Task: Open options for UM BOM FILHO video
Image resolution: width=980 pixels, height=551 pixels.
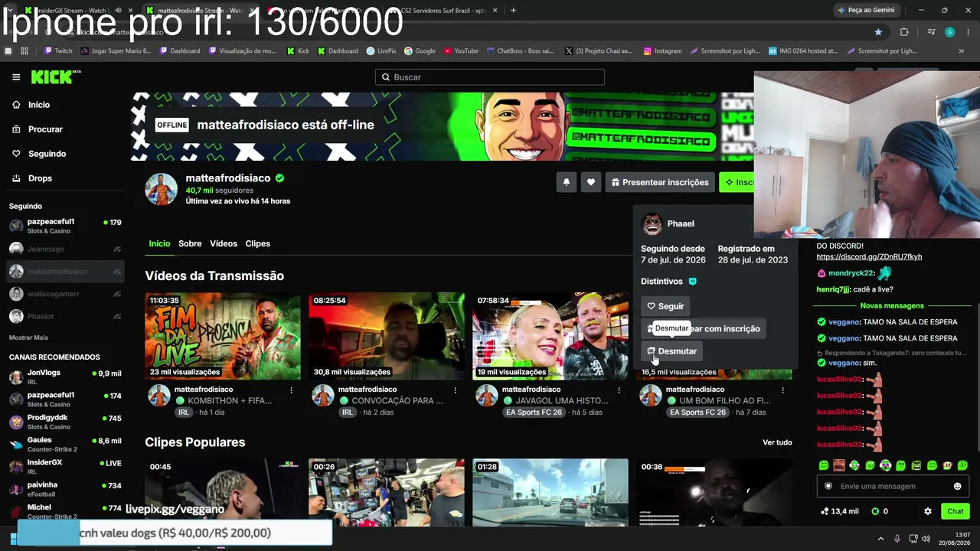Action: pos(782,390)
